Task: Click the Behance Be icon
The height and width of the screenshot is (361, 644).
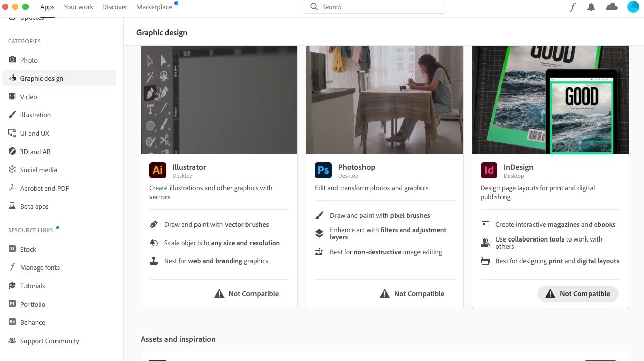Action: pyautogui.click(x=12, y=322)
